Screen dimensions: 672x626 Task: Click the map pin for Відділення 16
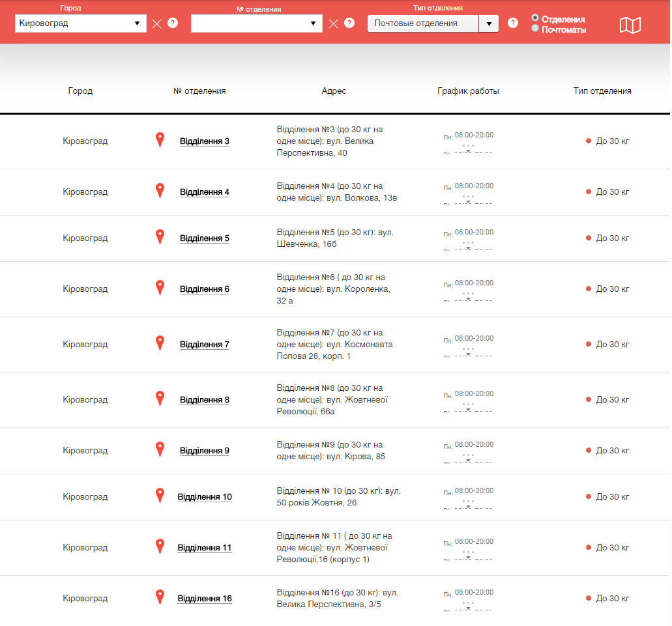pyautogui.click(x=160, y=597)
